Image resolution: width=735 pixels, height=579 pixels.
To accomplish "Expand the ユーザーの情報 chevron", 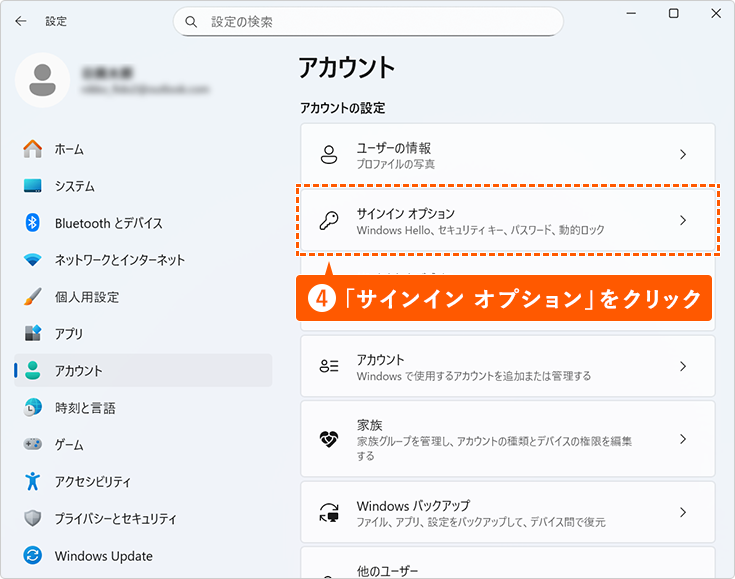I will pos(683,155).
